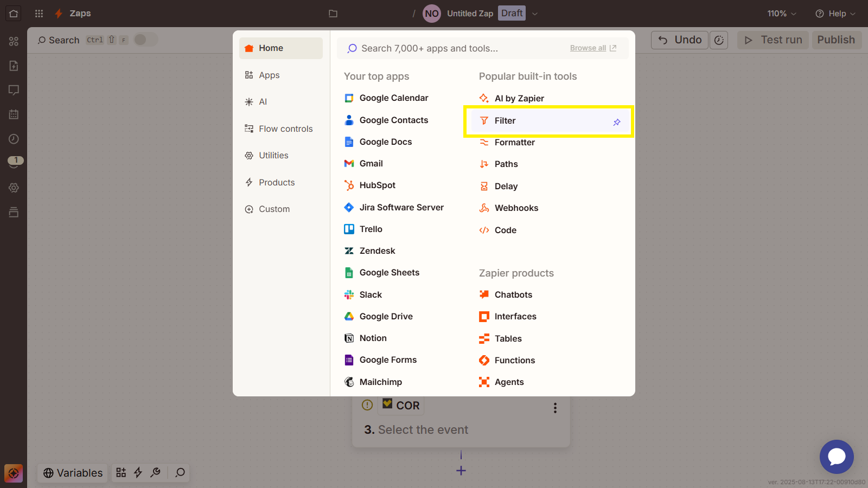
Task: Select the Flow controls category
Action: point(281,129)
